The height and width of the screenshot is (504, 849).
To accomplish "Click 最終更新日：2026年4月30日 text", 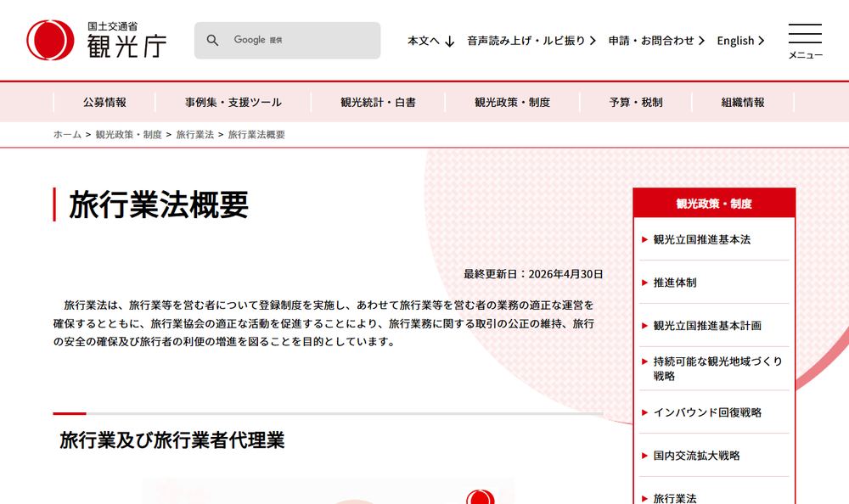I will click(x=533, y=274).
